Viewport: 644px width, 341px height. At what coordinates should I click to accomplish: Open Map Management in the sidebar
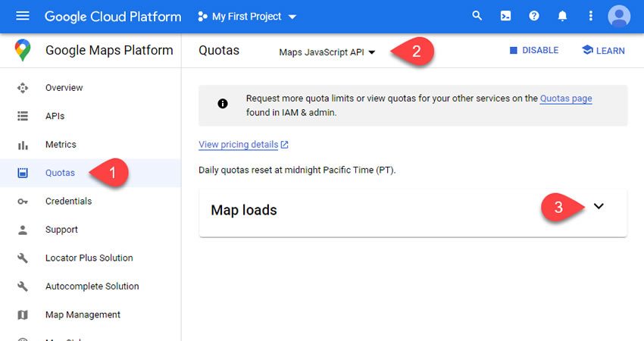tap(83, 315)
